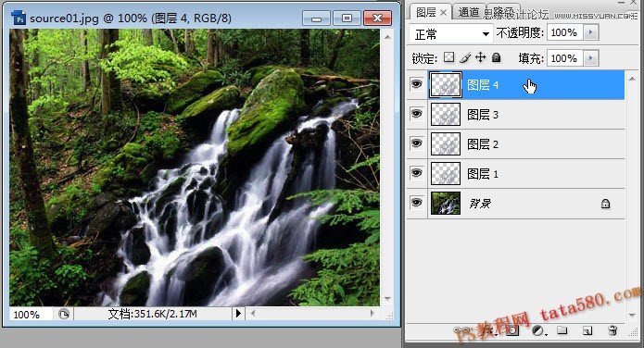Viewport: 644px width, 348px height.
Task: Switch to the 通道 tab
Action: (x=469, y=12)
